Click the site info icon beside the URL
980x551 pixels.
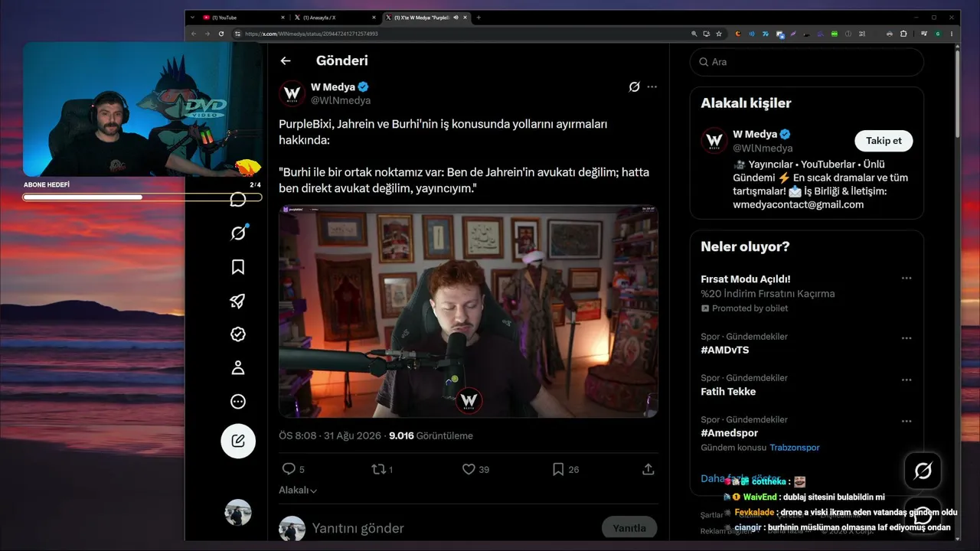(x=238, y=34)
